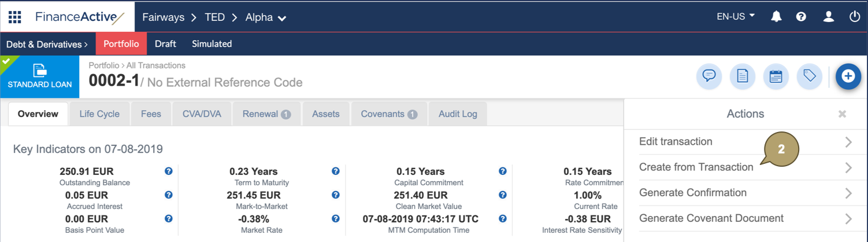This screenshot has width=868, height=242.
Task: Expand the Debt & Derivatives menu
Action: click(47, 44)
